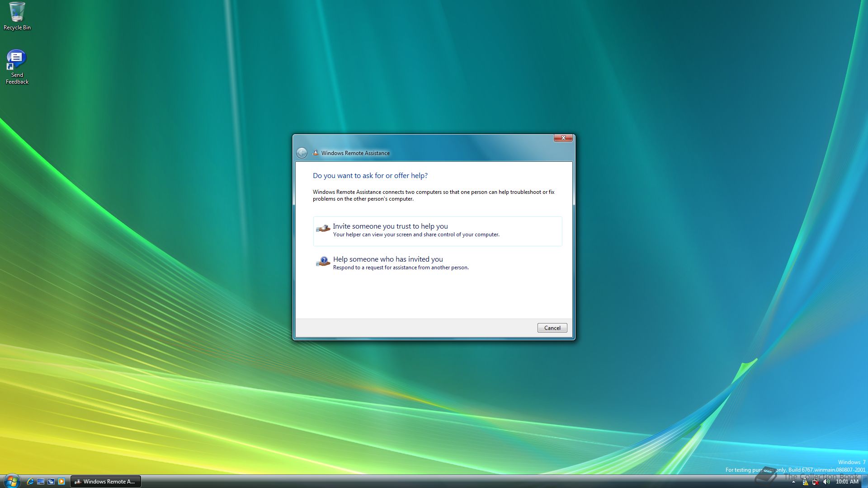Click the Show Desktop quick launch icon
Image resolution: width=868 pixels, height=488 pixels.
41,481
